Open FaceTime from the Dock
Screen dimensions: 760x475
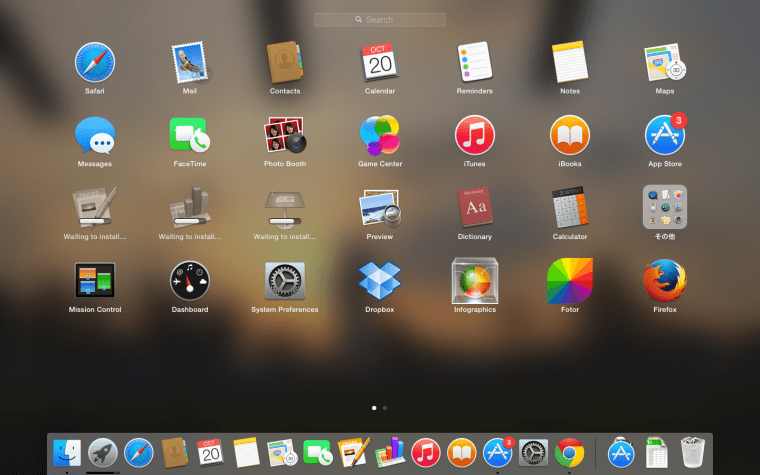pyautogui.click(x=318, y=453)
